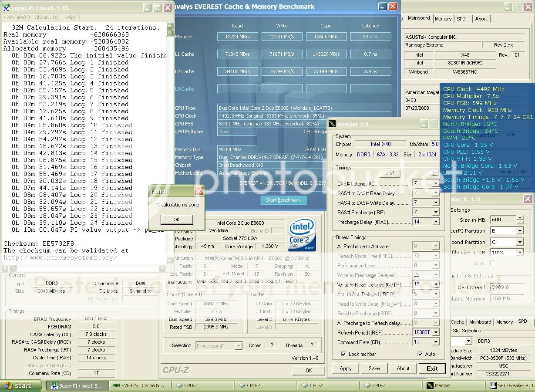The image size is (535, 392).
Task: Toggle Auto checkbox in MemSet
Action: coord(420,354)
